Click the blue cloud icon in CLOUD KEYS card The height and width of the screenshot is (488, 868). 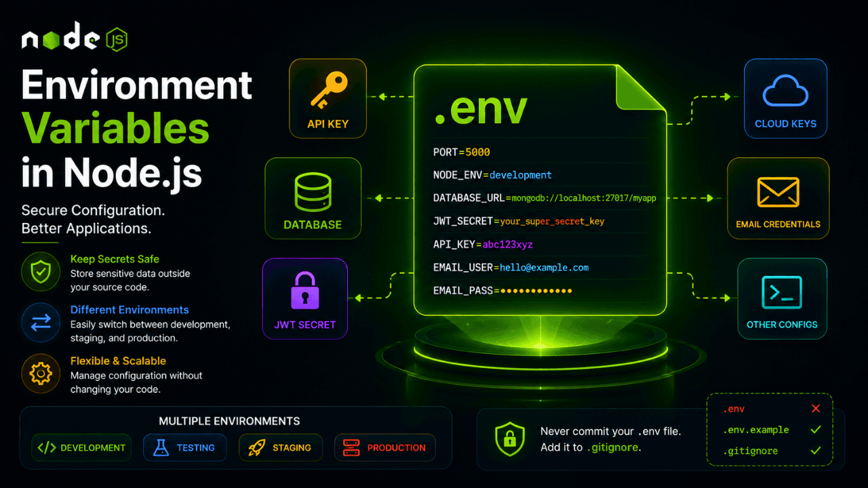coord(785,91)
